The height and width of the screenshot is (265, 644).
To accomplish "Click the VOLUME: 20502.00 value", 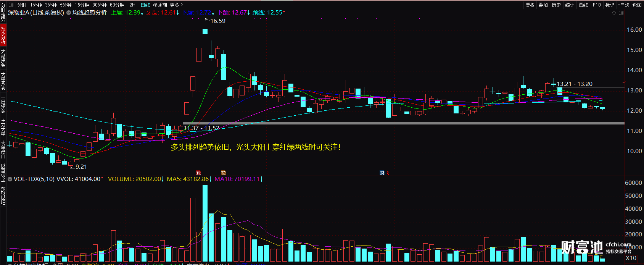I will point(136,179).
